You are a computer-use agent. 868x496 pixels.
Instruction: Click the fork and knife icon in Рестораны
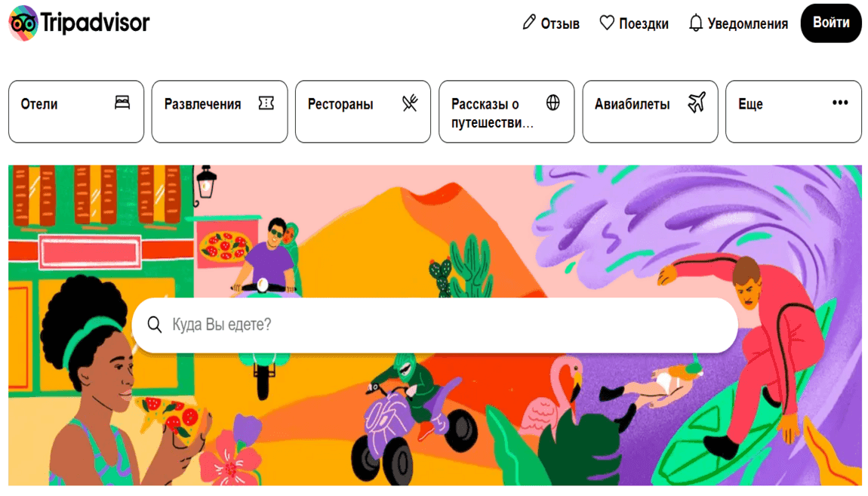pos(410,103)
